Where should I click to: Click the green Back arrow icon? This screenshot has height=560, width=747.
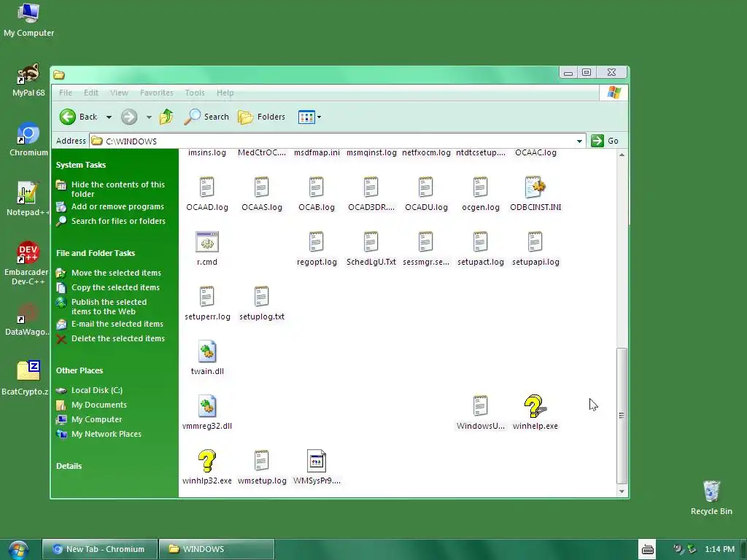[68, 117]
